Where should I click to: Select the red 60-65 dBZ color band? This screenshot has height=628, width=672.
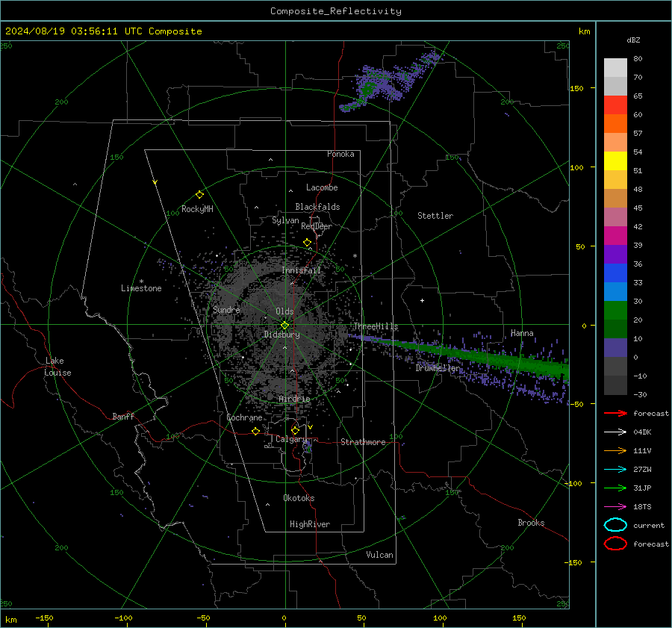tap(615, 105)
